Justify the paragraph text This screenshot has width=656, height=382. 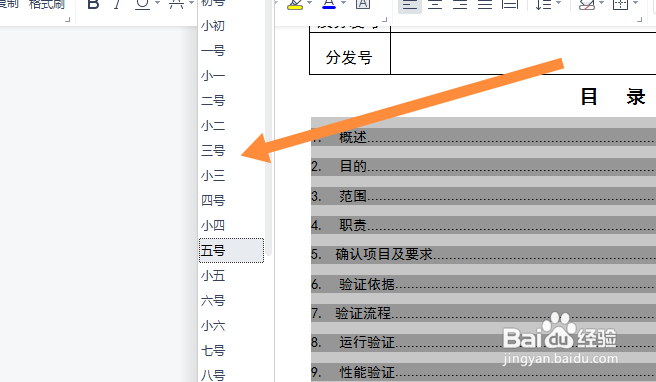pyautogui.click(x=485, y=4)
